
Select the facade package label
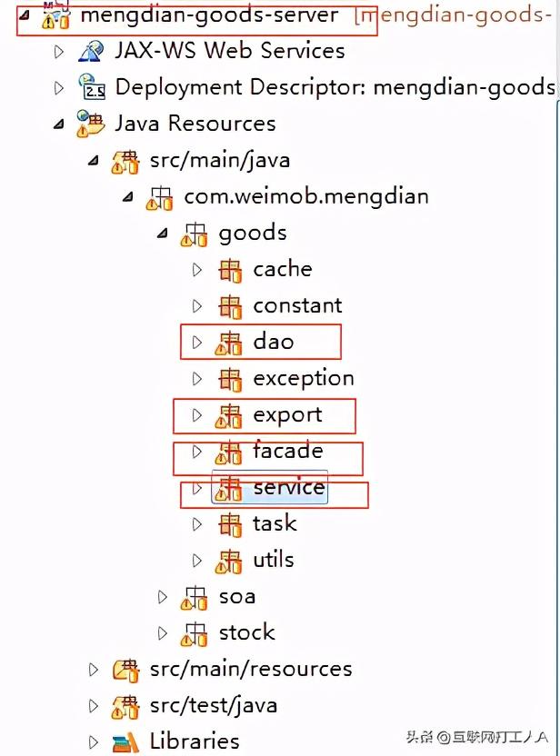pos(287,451)
